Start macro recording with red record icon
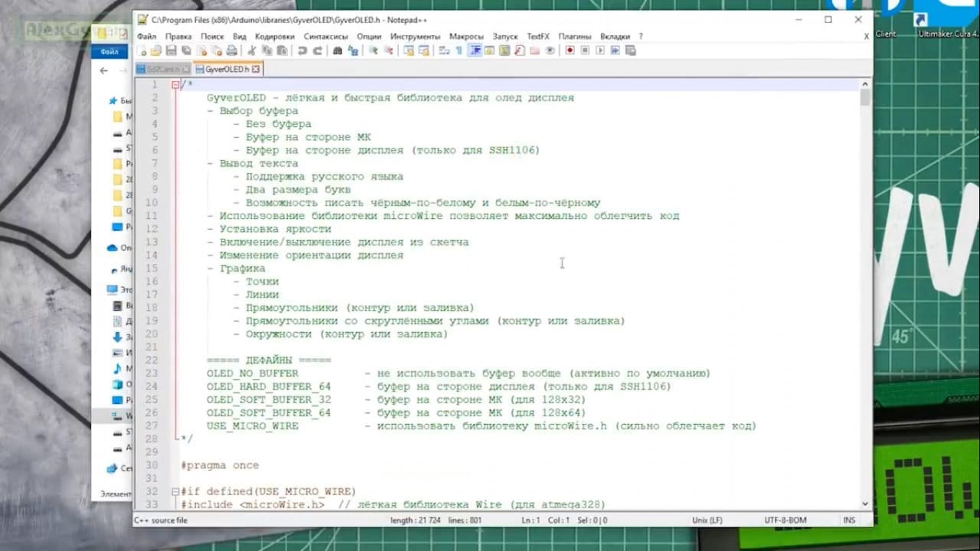 (x=570, y=51)
